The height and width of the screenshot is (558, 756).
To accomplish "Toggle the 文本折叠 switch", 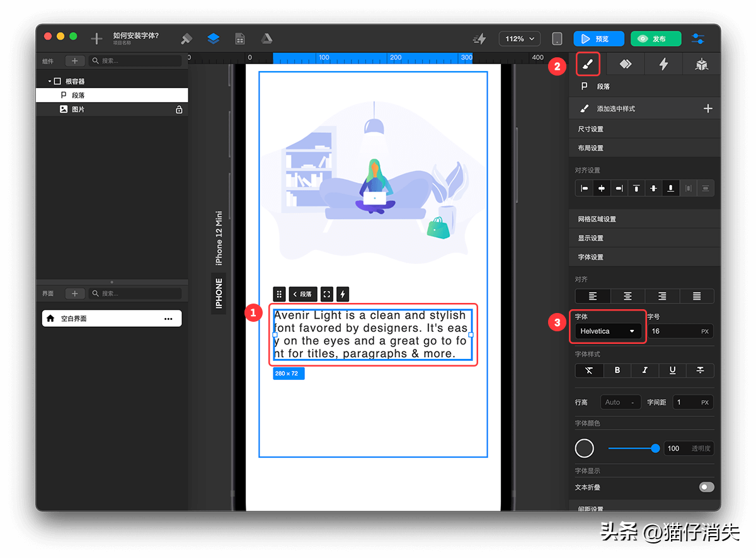I will click(706, 487).
